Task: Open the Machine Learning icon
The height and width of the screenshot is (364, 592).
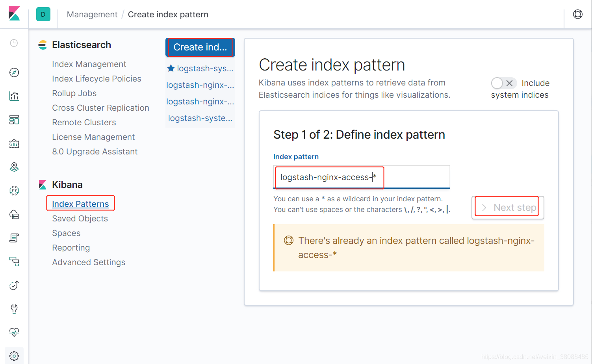Action: [14, 191]
